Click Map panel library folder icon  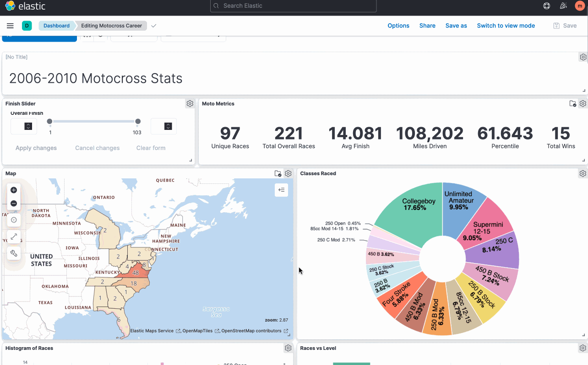[x=278, y=174]
